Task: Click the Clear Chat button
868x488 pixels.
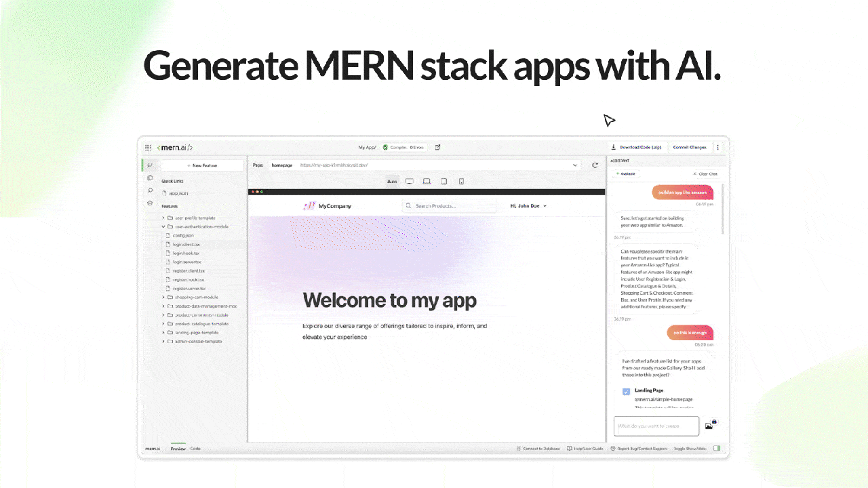Action: coord(705,174)
